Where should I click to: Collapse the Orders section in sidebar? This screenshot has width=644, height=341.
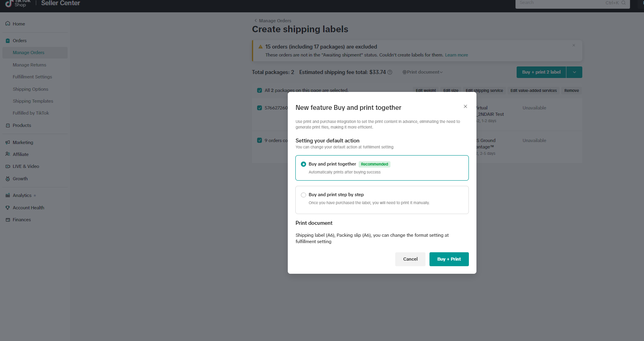pos(20,41)
